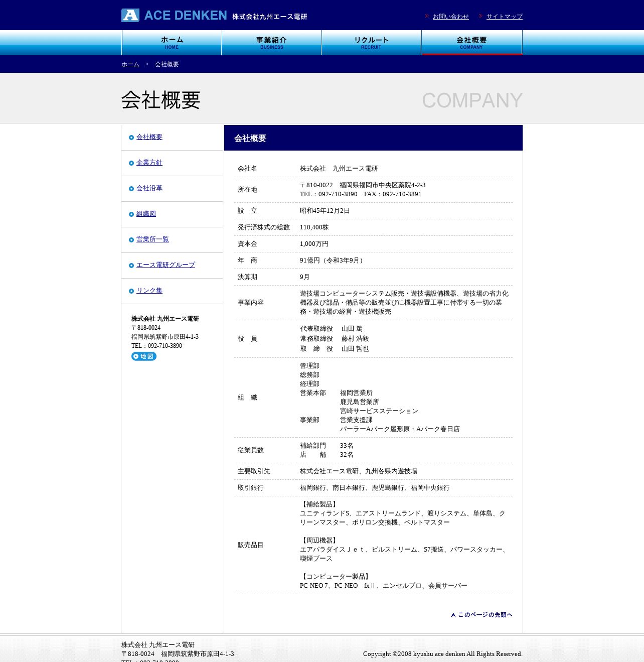644x662 pixels.
Task: Select 会社沿革 in the sidebar
Action: pos(149,188)
